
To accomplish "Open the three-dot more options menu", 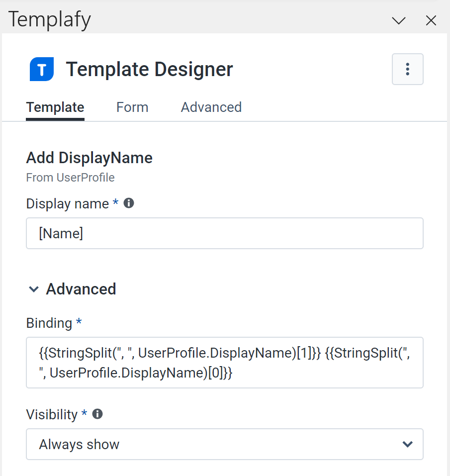I will coord(407,69).
